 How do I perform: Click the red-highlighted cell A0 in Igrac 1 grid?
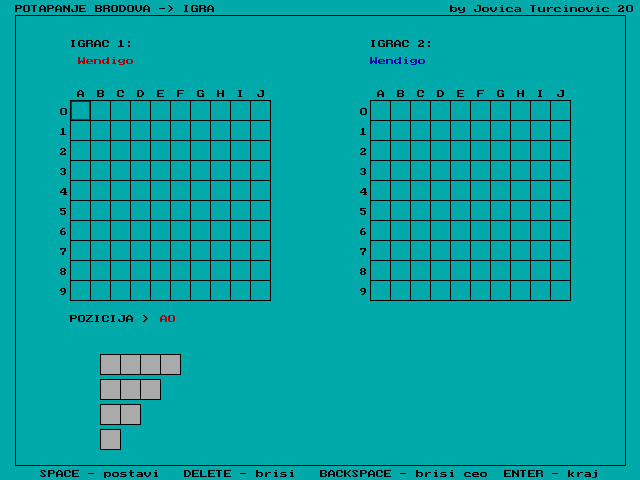(x=80, y=111)
